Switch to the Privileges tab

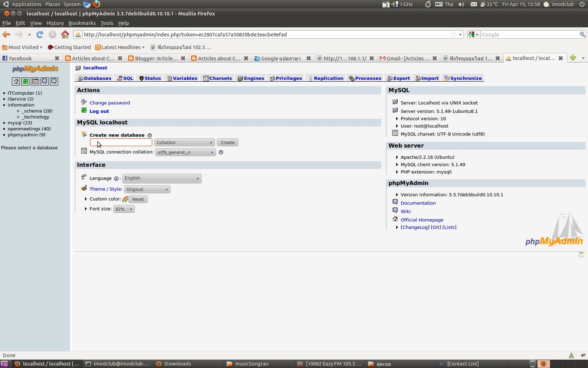point(286,78)
